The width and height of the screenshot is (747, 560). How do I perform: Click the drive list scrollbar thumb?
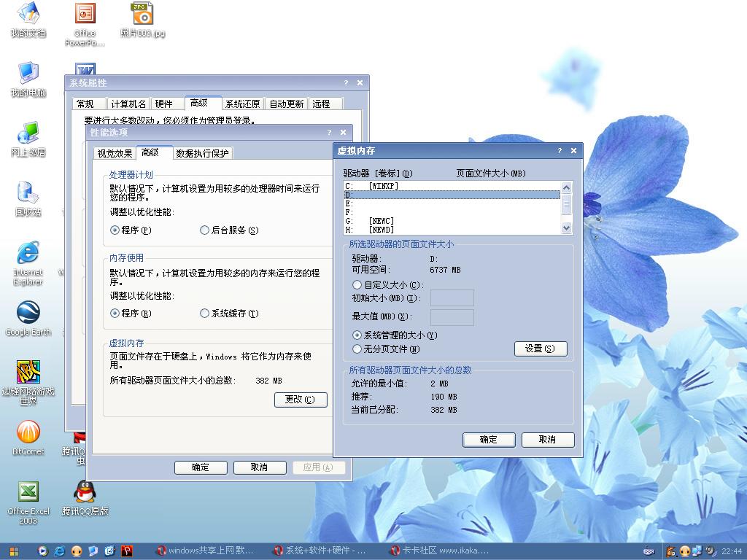point(566,204)
